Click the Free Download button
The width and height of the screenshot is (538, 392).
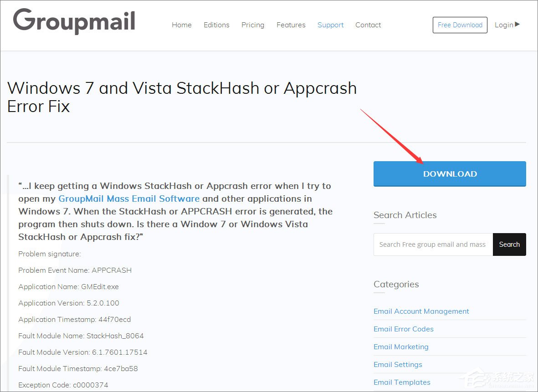tap(460, 25)
